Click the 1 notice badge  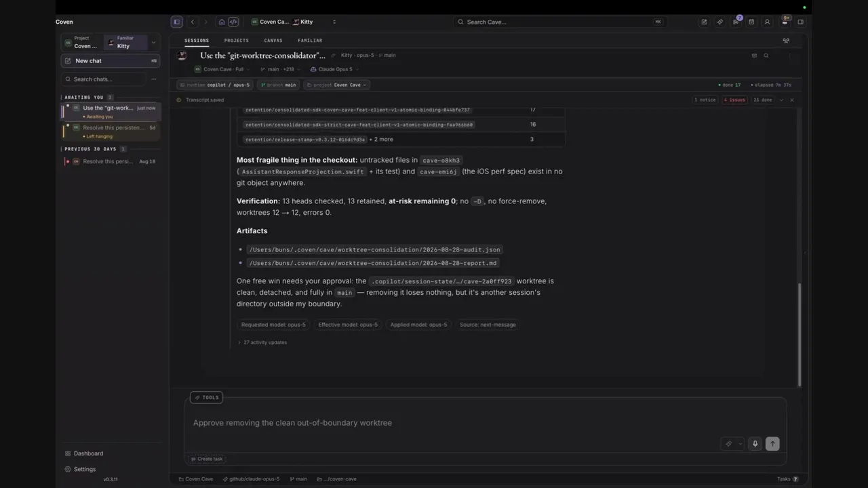tap(705, 100)
